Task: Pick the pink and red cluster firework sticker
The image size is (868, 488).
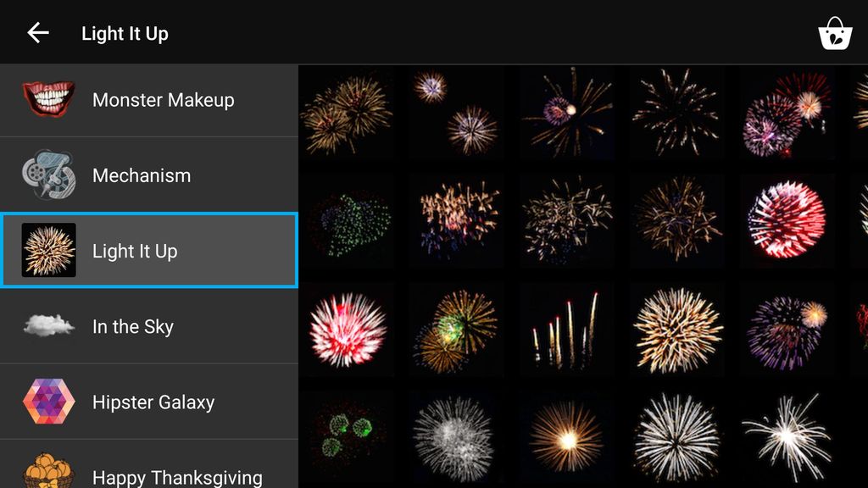Action: (787, 113)
